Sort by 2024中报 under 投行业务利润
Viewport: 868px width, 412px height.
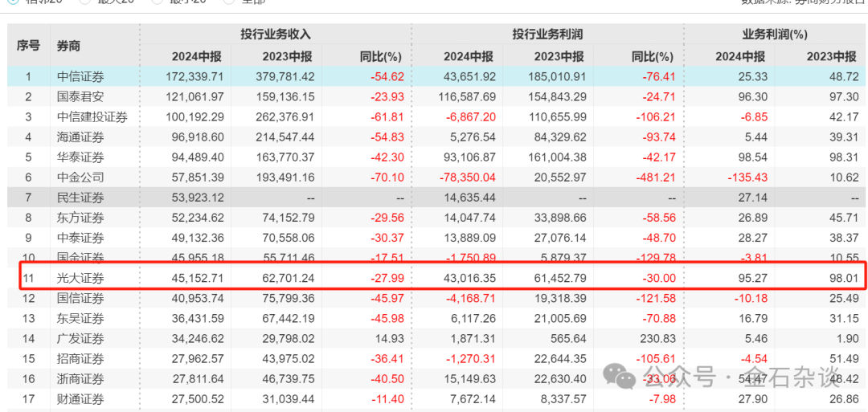(x=469, y=56)
